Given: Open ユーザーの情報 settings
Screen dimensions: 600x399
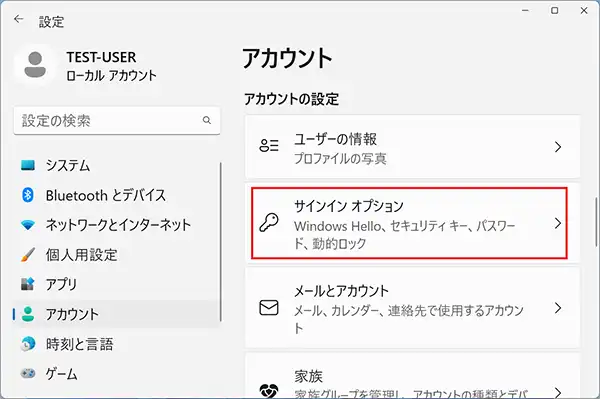Looking at the screenshot, I should click(x=412, y=147).
